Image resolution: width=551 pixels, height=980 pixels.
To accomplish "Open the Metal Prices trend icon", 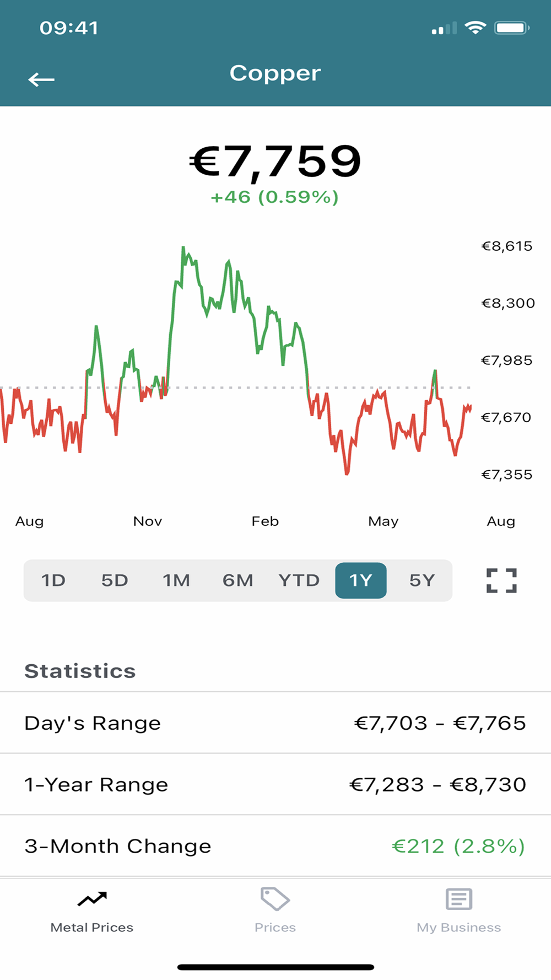I will (92, 899).
